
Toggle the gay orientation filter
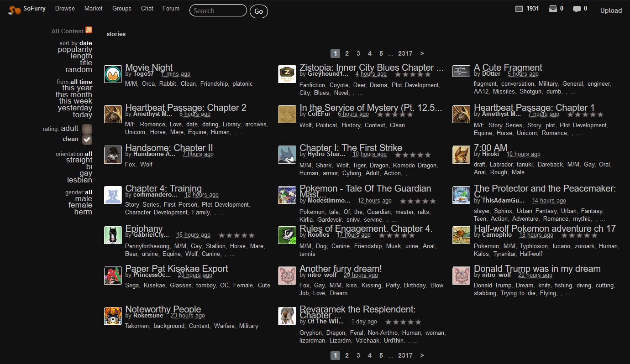(x=86, y=173)
